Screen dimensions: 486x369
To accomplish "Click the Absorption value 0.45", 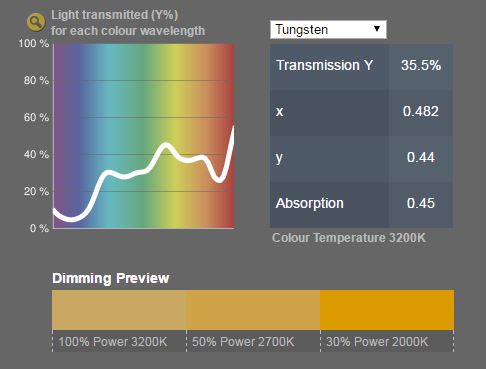I will point(421,203).
